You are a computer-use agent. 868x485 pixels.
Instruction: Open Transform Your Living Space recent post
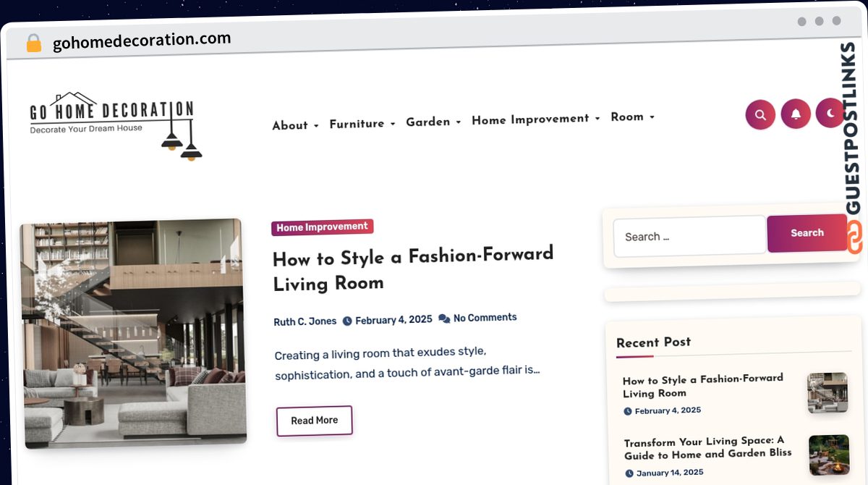coord(707,447)
